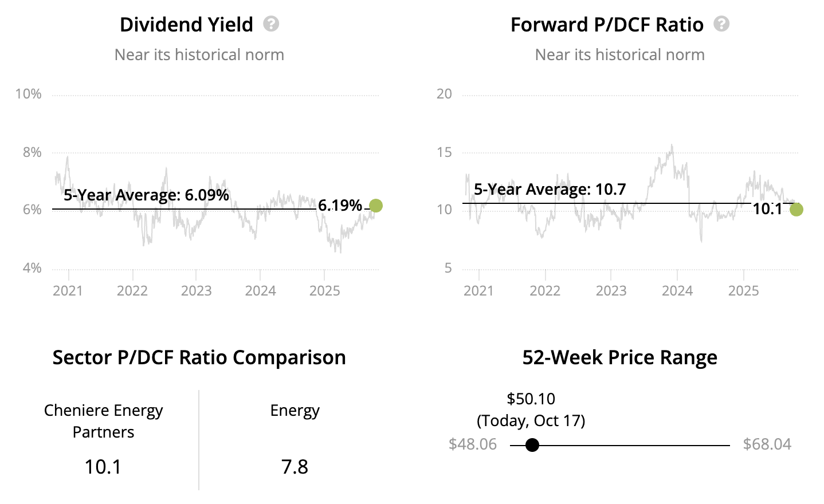Click the 52-Week Price Range heading
The width and height of the screenshot is (824, 504).
[x=619, y=357]
